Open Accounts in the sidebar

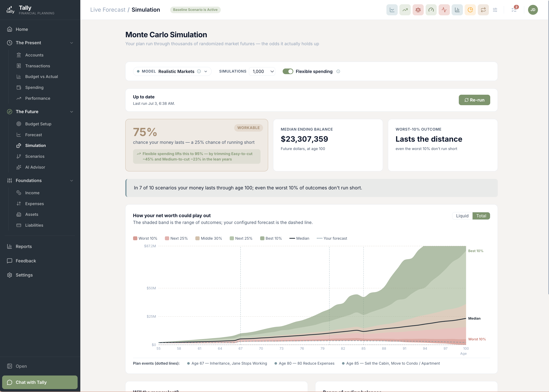coord(34,55)
